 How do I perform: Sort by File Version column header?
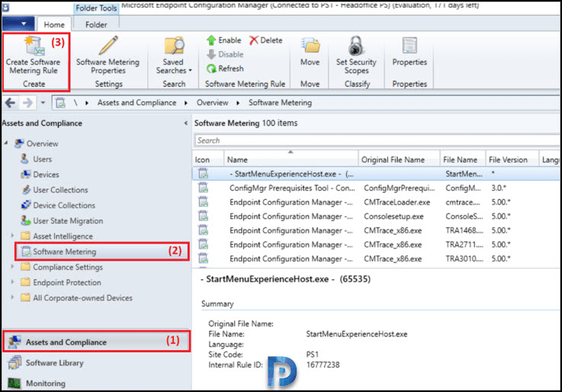tap(512, 159)
